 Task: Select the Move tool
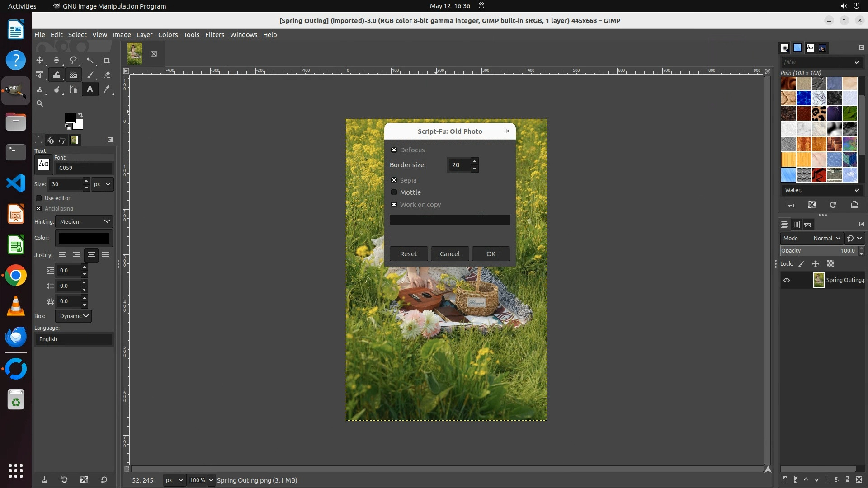pyautogui.click(x=40, y=60)
